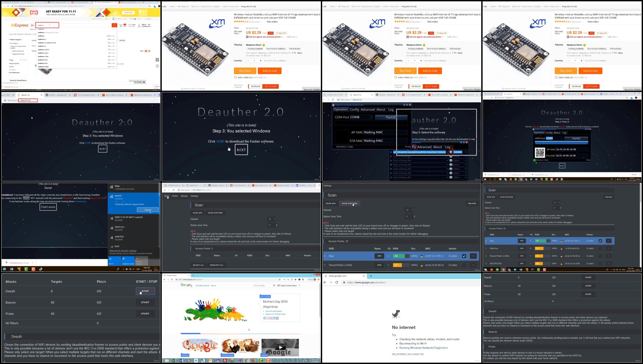The height and width of the screenshot is (364, 643).
Task: Tick the GlenCoco row checkbox in access points table
Action: pos(600,248)
